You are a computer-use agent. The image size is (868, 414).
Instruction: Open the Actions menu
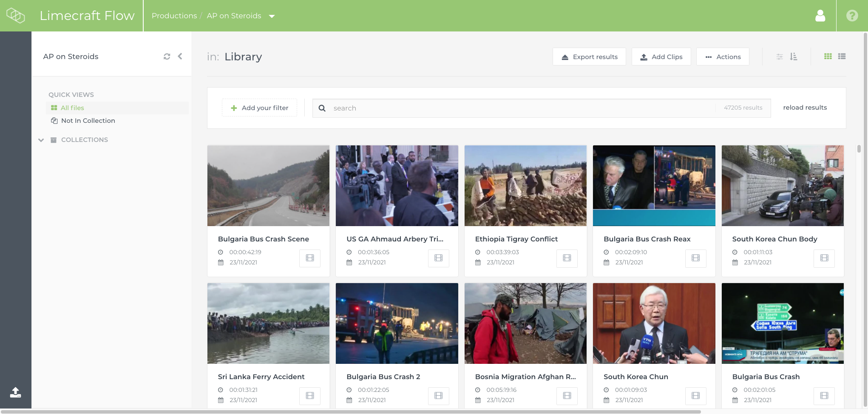click(723, 57)
